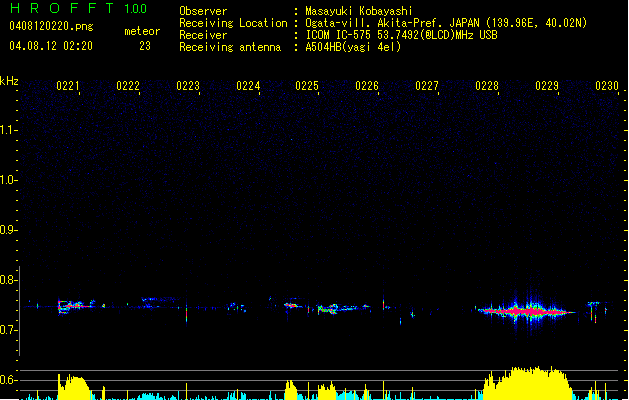The height and width of the screenshot is (400, 629).
Task: Click the Observer label
Action: point(203,11)
